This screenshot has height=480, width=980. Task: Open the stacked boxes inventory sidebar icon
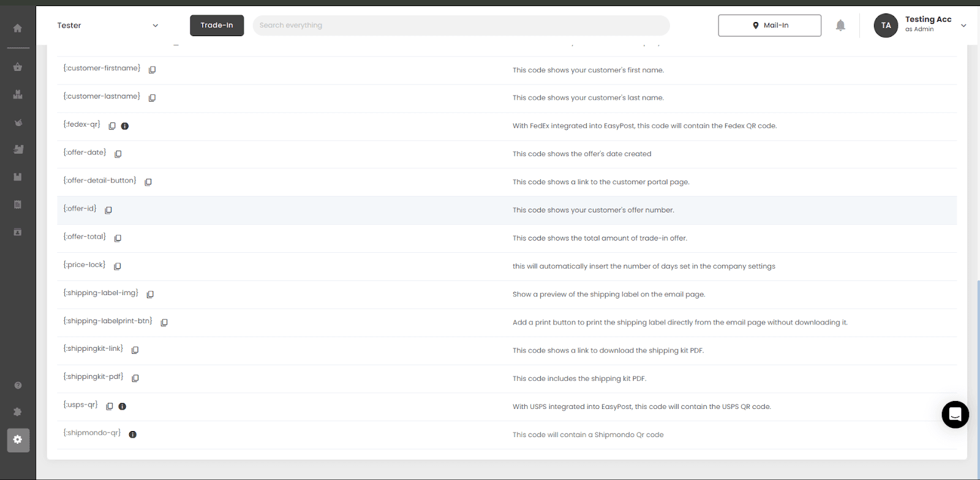[x=18, y=94]
